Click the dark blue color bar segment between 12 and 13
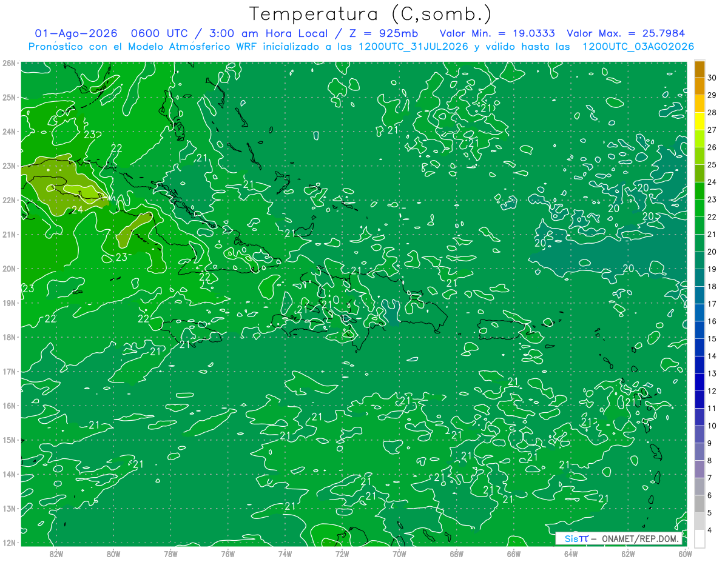The height and width of the screenshot is (562, 728). click(699, 383)
